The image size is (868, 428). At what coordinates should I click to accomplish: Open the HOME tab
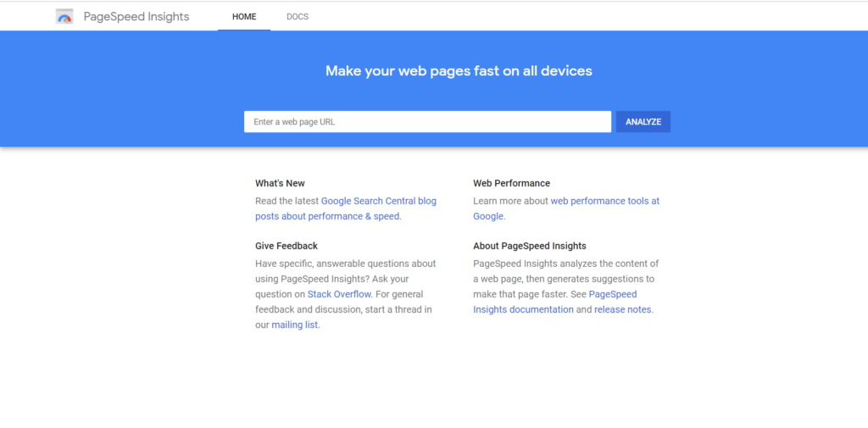pyautogui.click(x=244, y=17)
